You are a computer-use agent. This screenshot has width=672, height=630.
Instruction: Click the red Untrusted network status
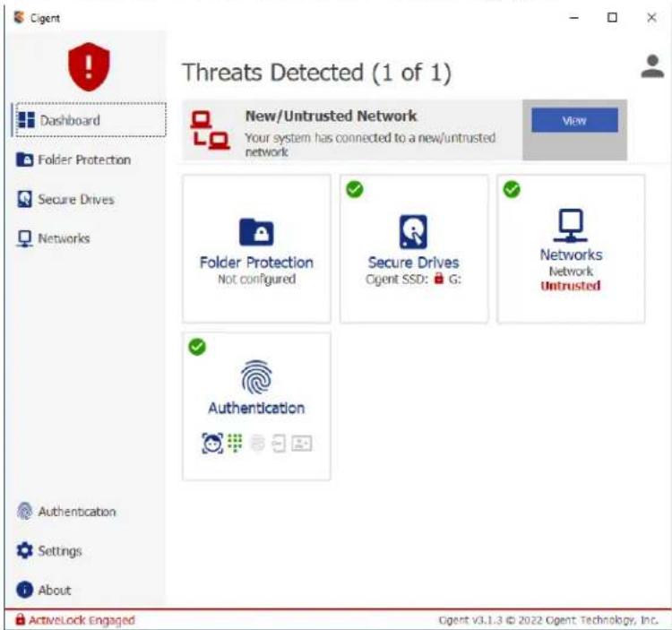pos(571,286)
